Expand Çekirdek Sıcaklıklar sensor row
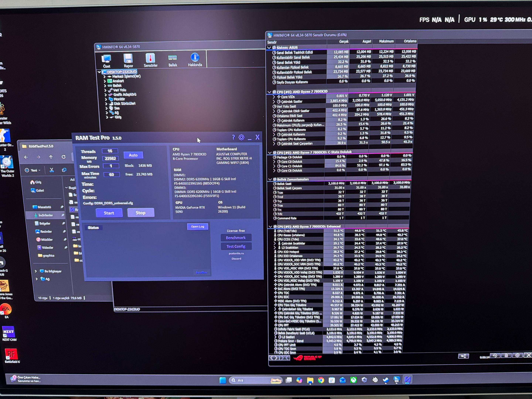Screen dimensions: 532x399 point(275,243)
